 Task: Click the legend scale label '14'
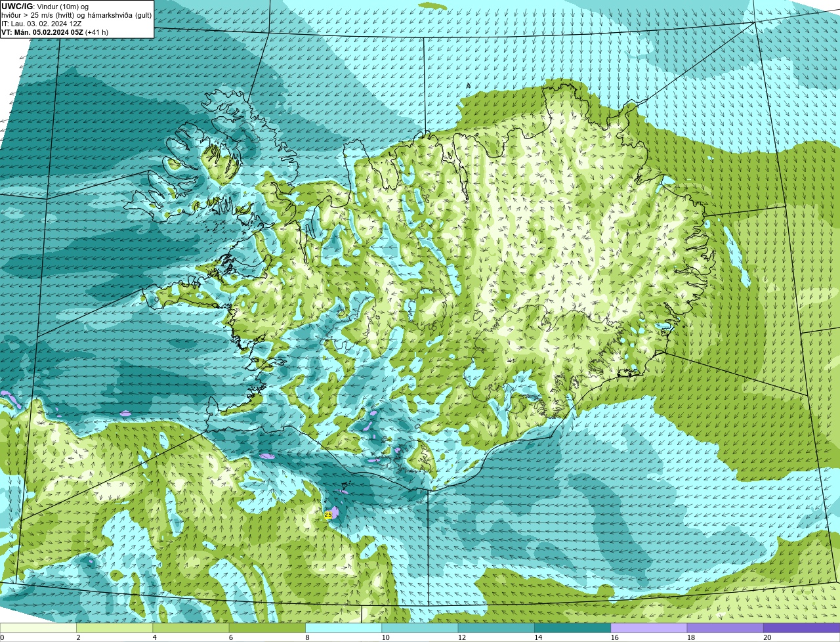pos(537,637)
